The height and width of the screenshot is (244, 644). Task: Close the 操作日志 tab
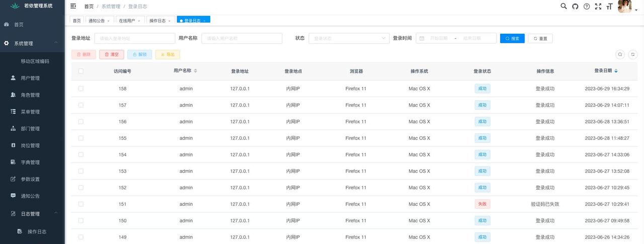[x=169, y=21]
